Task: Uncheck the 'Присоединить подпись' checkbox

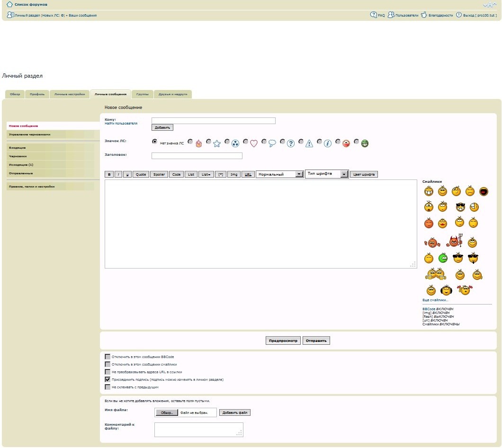Action: point(108,379)
